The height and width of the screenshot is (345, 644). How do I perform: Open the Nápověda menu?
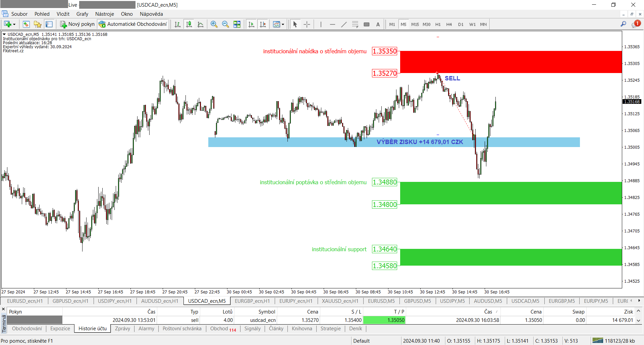click(x=151, y=14)
